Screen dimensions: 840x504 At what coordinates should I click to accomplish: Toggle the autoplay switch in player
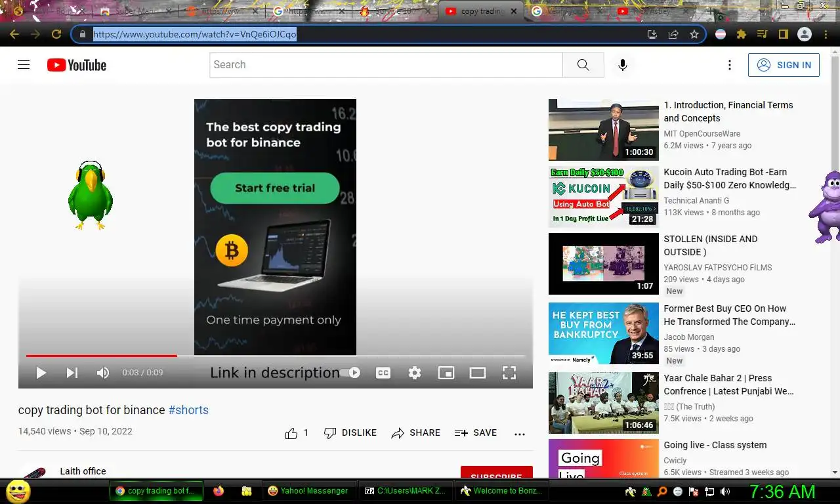click(x=350, y=373)
